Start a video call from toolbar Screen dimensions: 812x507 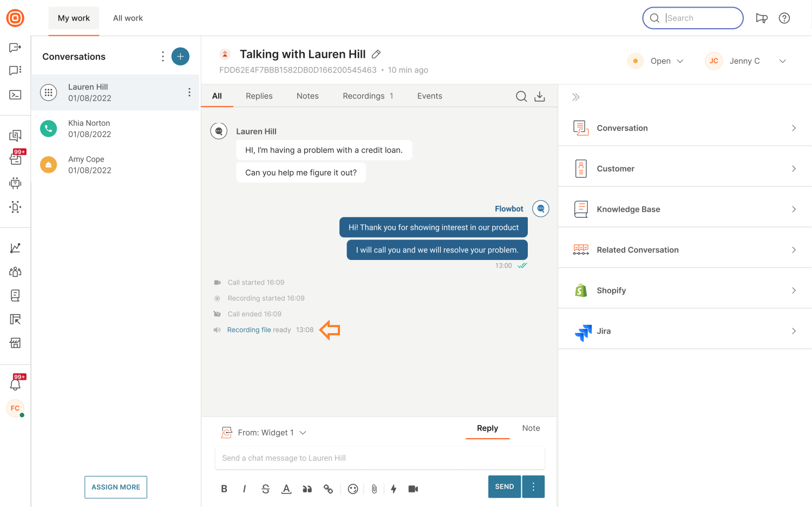(413, 489)
